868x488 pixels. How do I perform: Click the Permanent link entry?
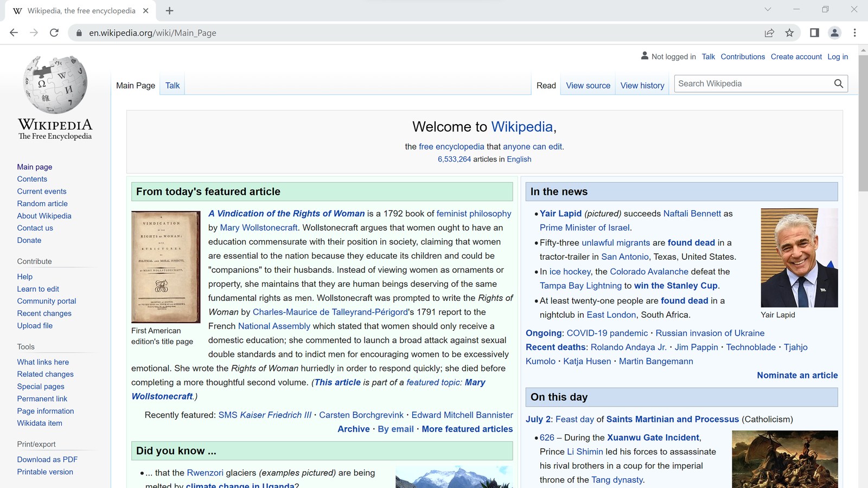tap(42, 399)
